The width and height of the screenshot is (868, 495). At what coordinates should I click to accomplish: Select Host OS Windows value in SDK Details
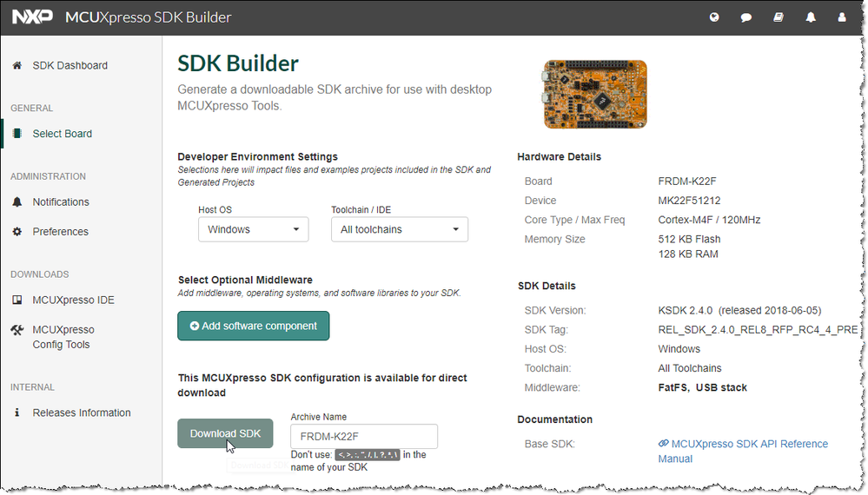679,349
